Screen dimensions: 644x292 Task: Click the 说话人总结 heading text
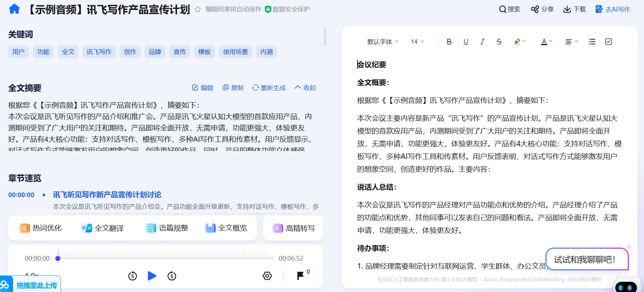(x=377, y=187)
